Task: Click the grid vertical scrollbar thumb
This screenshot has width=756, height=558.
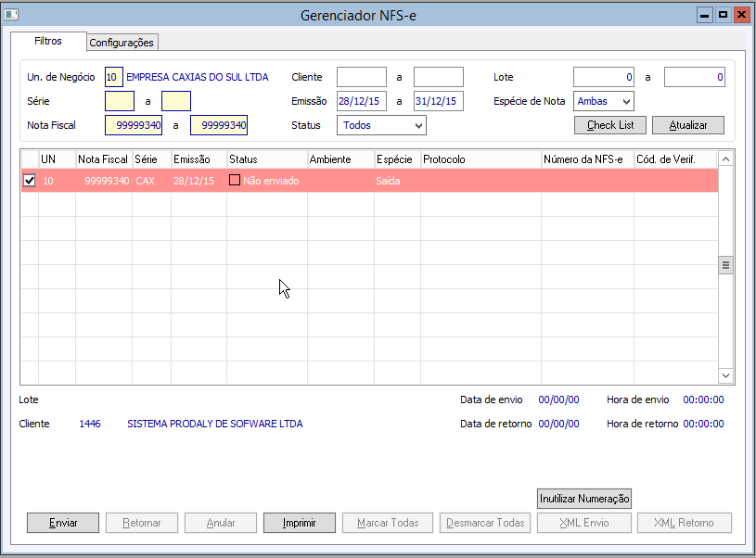Action: [725, 265]
